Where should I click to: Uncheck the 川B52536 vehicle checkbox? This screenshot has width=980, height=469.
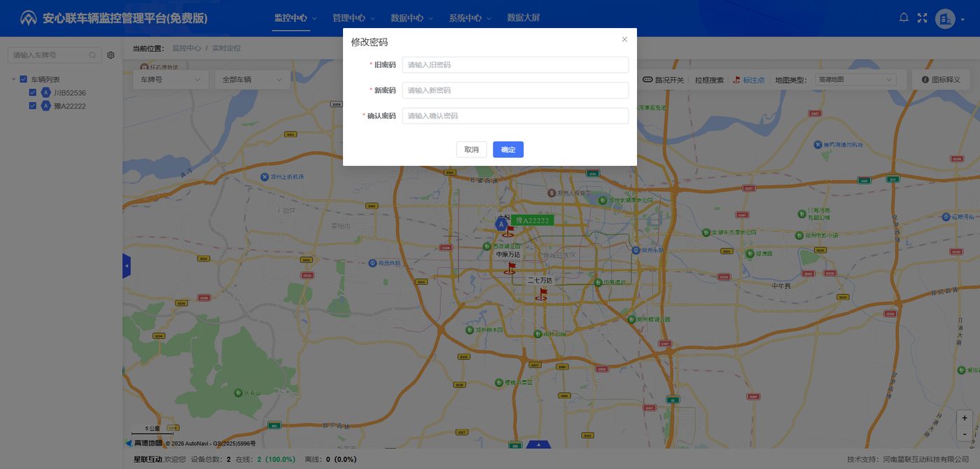(x=33, y=93)
